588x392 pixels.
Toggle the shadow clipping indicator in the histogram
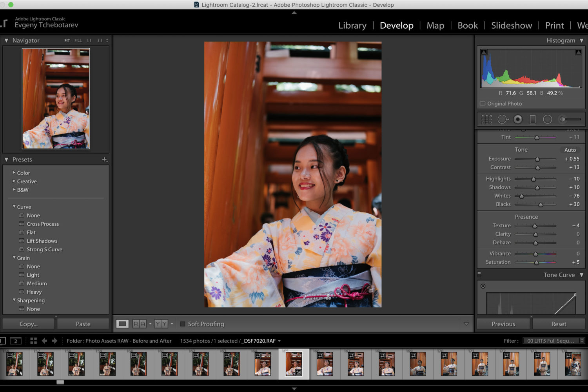[x=484, y=52]
